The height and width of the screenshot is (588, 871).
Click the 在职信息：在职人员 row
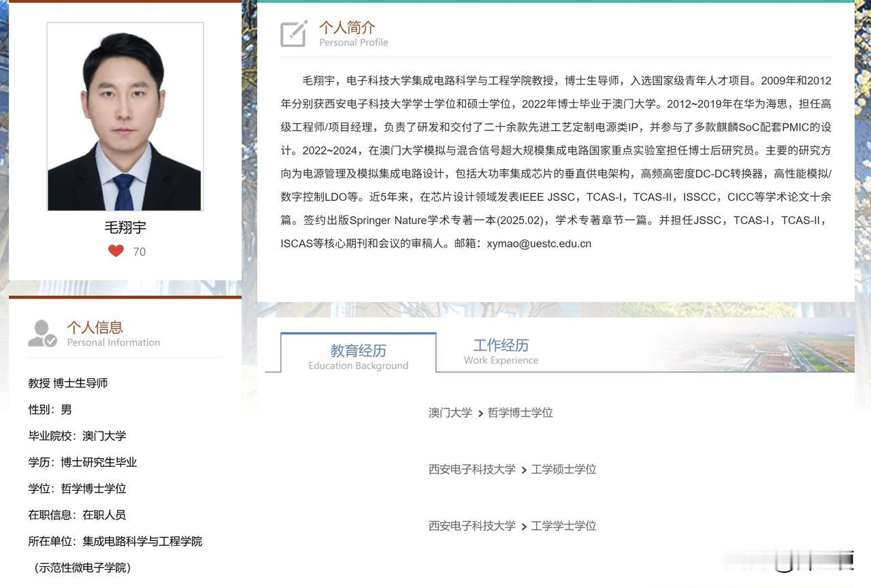click(77, 515)
